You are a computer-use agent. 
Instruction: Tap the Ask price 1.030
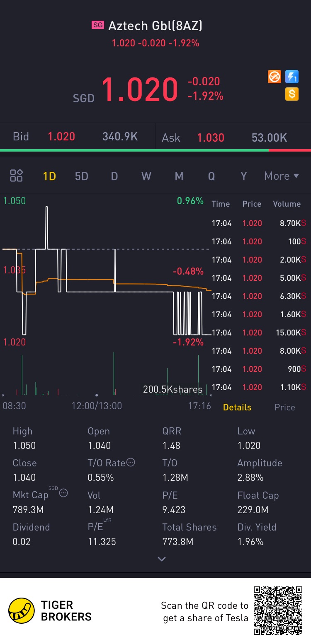(211, 137)
